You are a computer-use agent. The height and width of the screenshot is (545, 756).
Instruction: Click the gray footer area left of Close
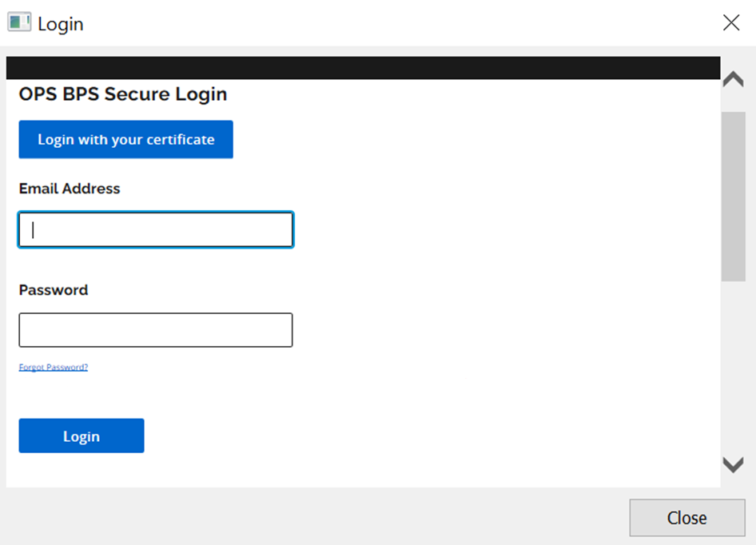[320, 517]
